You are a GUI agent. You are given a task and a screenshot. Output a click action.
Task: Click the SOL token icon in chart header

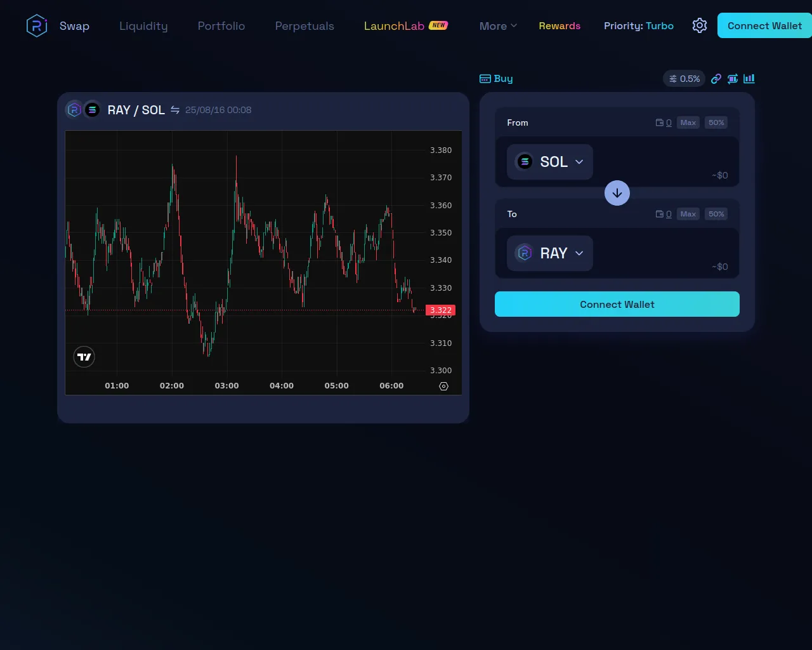click(x=92, y=110)
